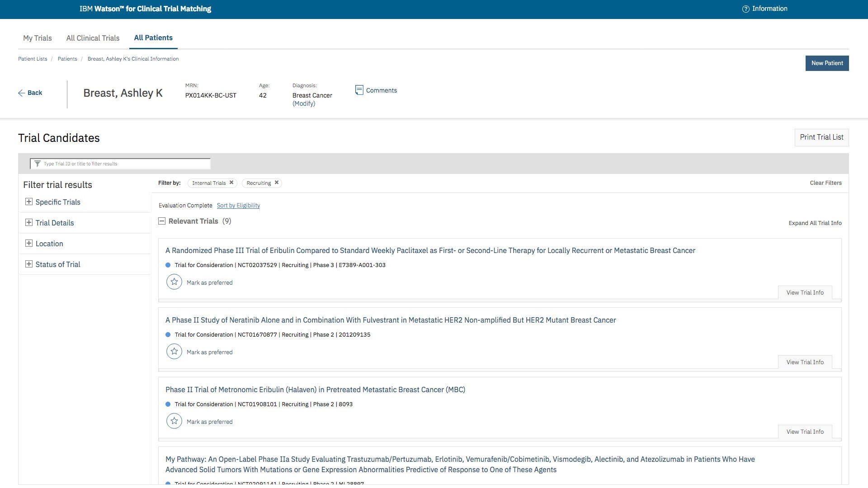Viewport: 868px width, 488px height.
Task: Open the All Clinical Trials tab
Action: (93, 38)
